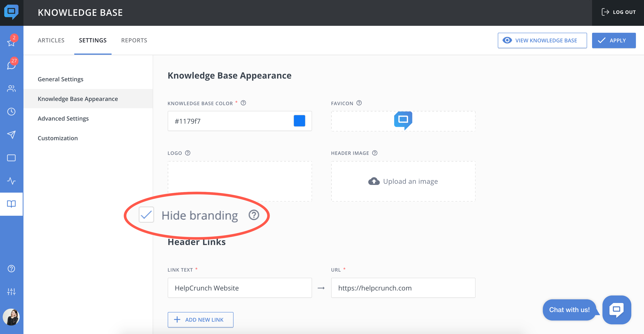Open the clock history icon in sidebar
Viewport: 644px width, 334px height.
tap(11, 112)
